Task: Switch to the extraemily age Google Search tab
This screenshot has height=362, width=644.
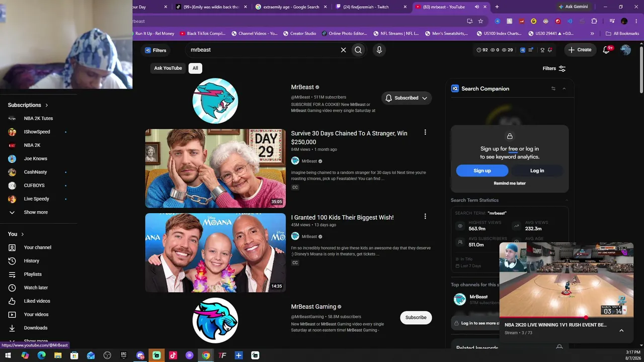Action: 291,7
